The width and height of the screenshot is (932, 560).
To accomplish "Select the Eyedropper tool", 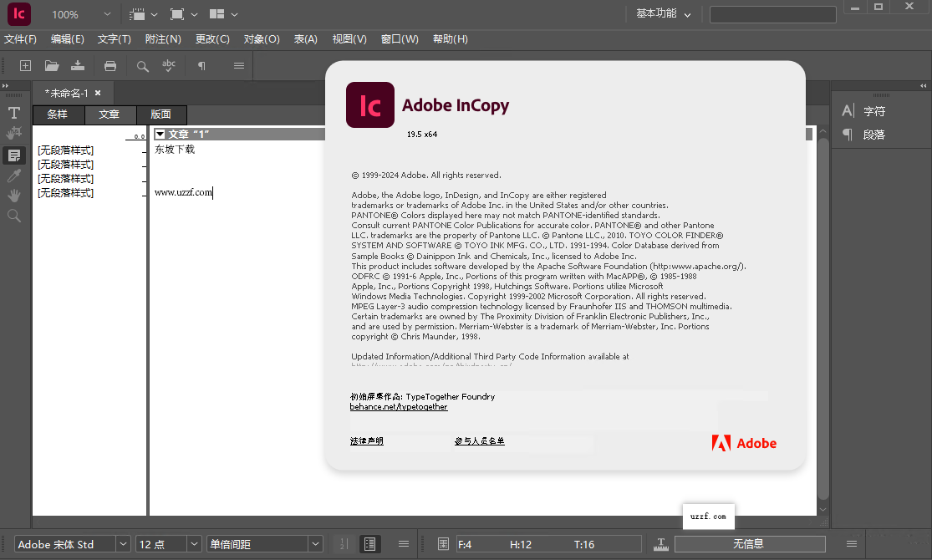I will tap(13, 176).
